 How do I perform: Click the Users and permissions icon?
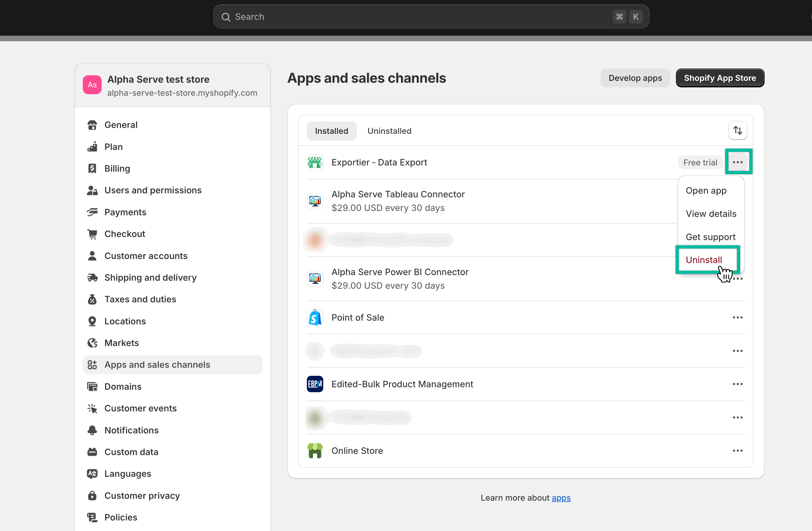[92, 190]
